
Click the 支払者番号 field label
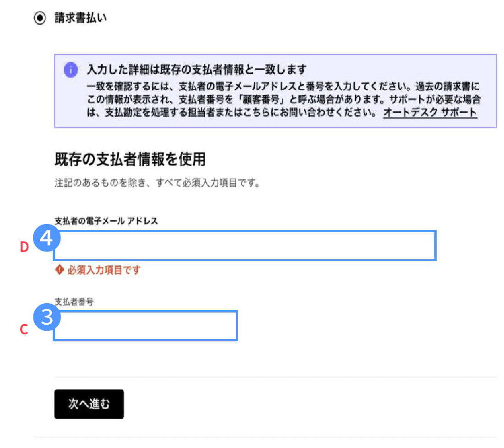[74, 302]
